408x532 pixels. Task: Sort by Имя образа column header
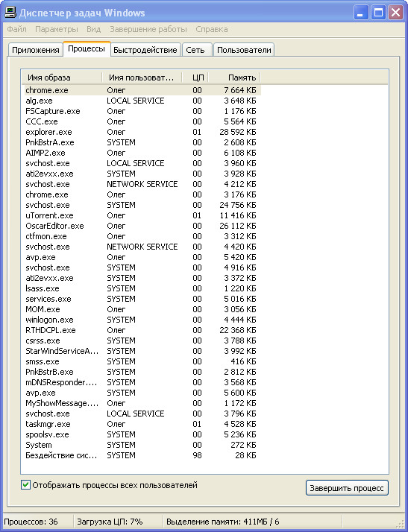61,77
